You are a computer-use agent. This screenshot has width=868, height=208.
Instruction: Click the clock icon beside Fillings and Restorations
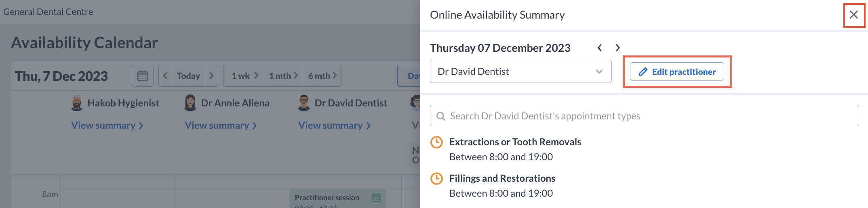coord(437,178)
